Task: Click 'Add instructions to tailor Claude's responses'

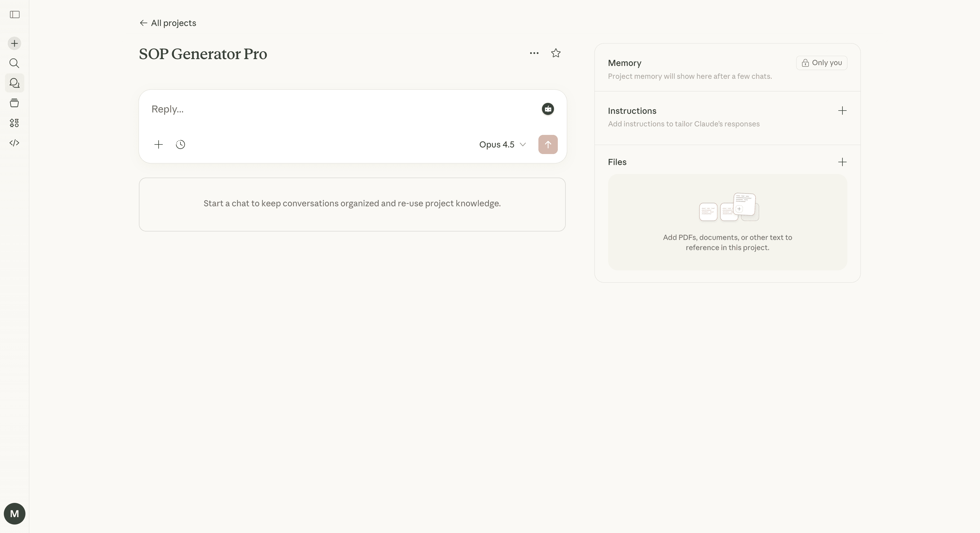Action: (x=684, y=124)
